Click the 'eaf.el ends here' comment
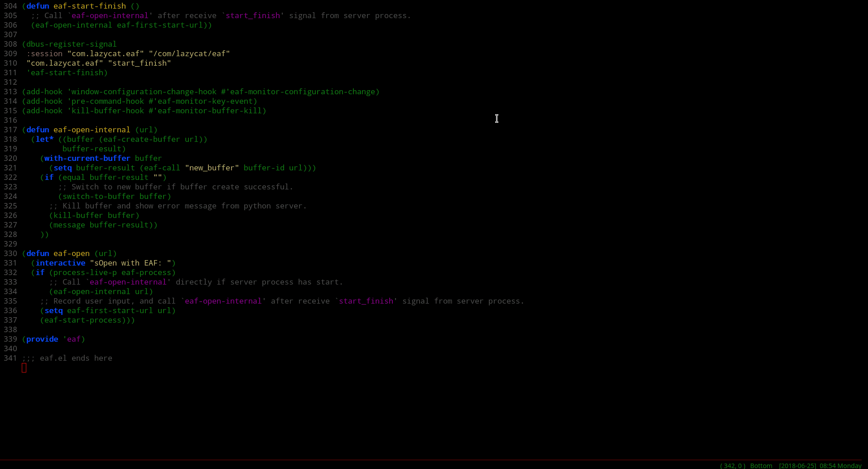Viewport: 868px width, 469px height. 76,358
